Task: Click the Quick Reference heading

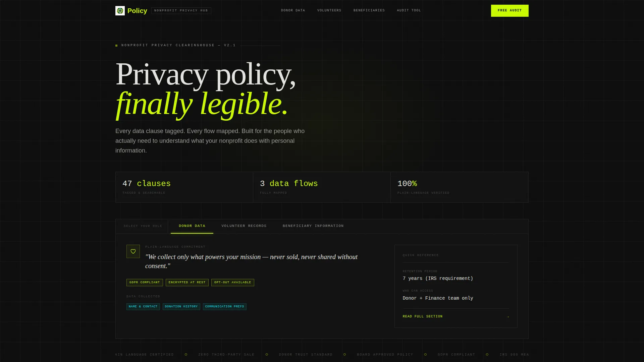Action: (x=421, y=255)
